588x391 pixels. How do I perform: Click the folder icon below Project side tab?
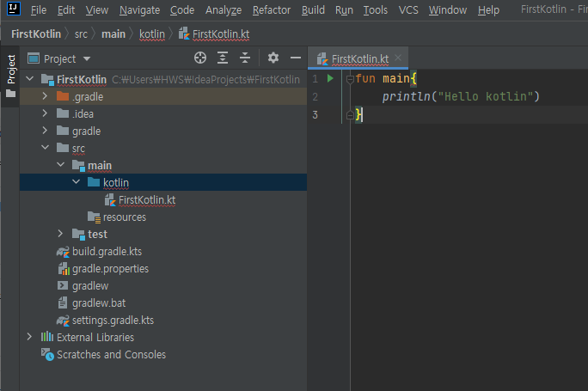click(11, 94)
